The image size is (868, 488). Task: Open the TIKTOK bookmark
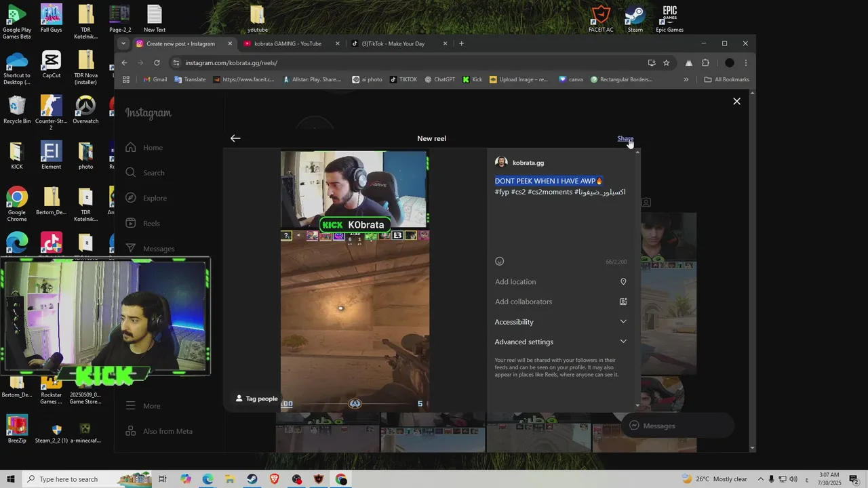(403, 79)
